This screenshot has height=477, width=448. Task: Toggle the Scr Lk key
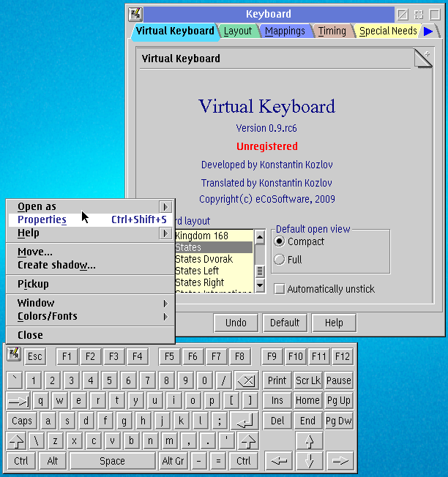click(308, 380)
